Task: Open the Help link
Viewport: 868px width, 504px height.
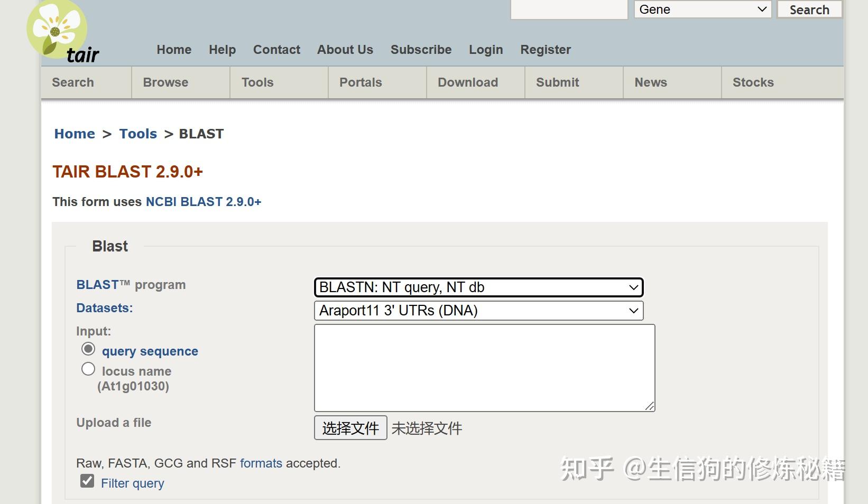Action: [222, 50]
